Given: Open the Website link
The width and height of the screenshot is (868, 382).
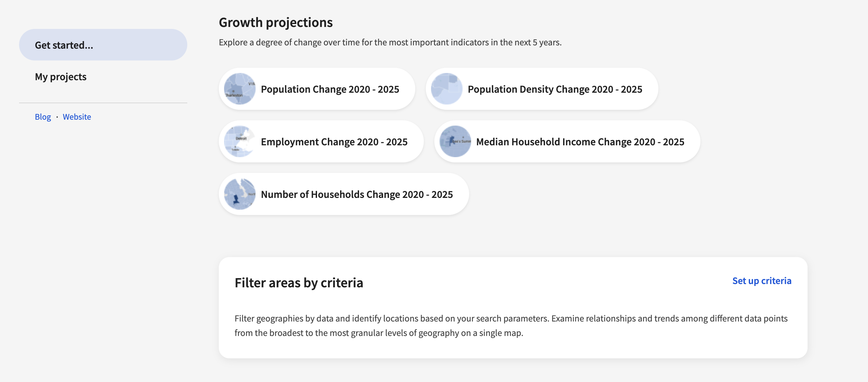Looking at the screenshot, I should point(77,117).
